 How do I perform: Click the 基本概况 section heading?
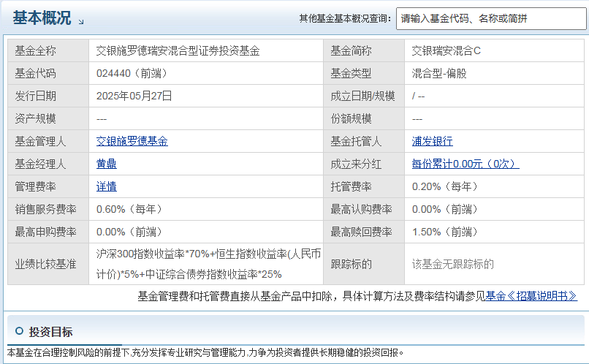coord(42,18)
